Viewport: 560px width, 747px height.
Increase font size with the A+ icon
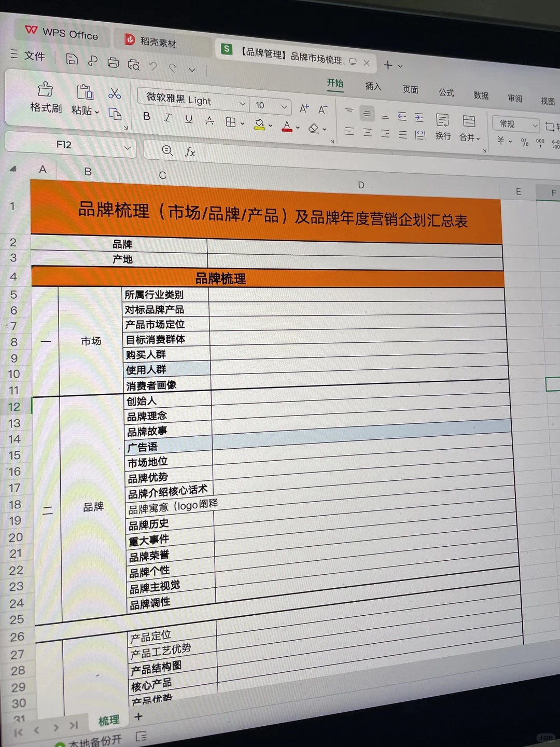coord(304,108)
